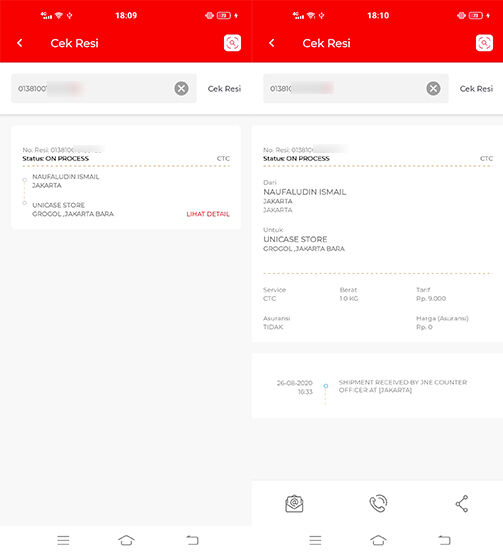Open the barcode scanner icon on the left screen
Image resolution: width=503 pixels, height=555 pixels.
[x=232, y=43]
